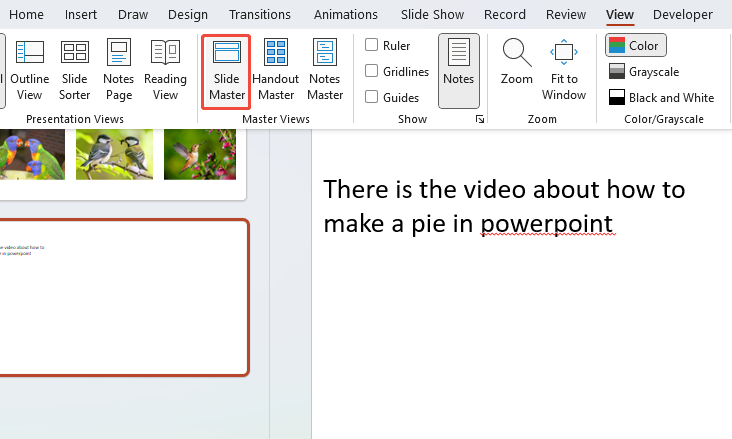The height and width of the screenshot is (439, 732).
Task: Open the Draw tab
Action: 133,14
